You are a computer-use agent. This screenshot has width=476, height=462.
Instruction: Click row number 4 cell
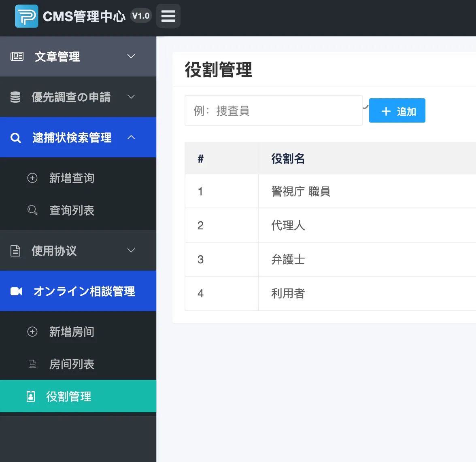click(x=222, y=293)
